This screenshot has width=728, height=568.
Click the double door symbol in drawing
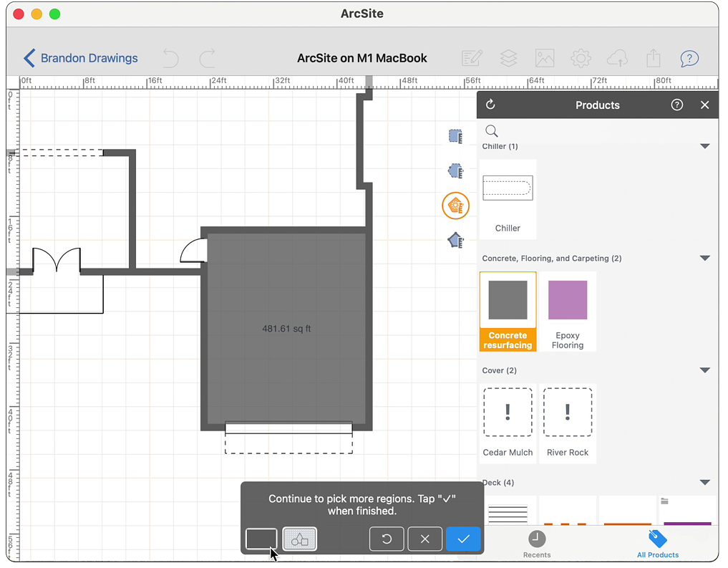click(56, 259)
